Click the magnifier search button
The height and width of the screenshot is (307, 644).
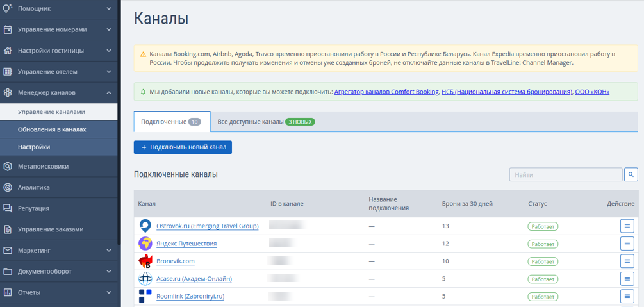[631, 174]
